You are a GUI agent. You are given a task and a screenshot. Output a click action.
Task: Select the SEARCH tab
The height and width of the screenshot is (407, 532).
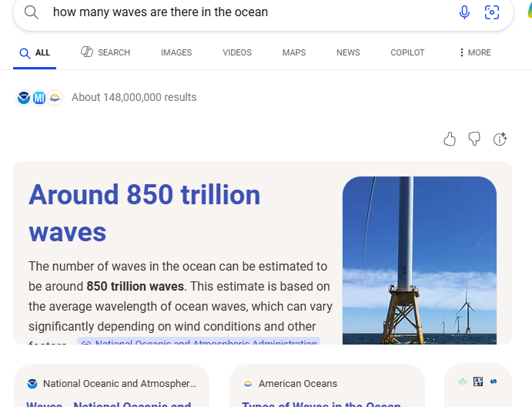(x=106, y=52)
